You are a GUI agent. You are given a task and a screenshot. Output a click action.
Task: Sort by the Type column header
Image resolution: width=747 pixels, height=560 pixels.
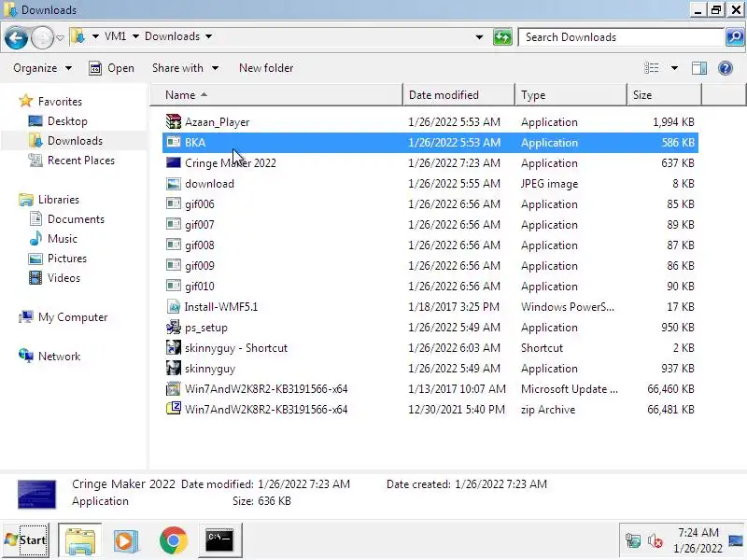[571, 95]
